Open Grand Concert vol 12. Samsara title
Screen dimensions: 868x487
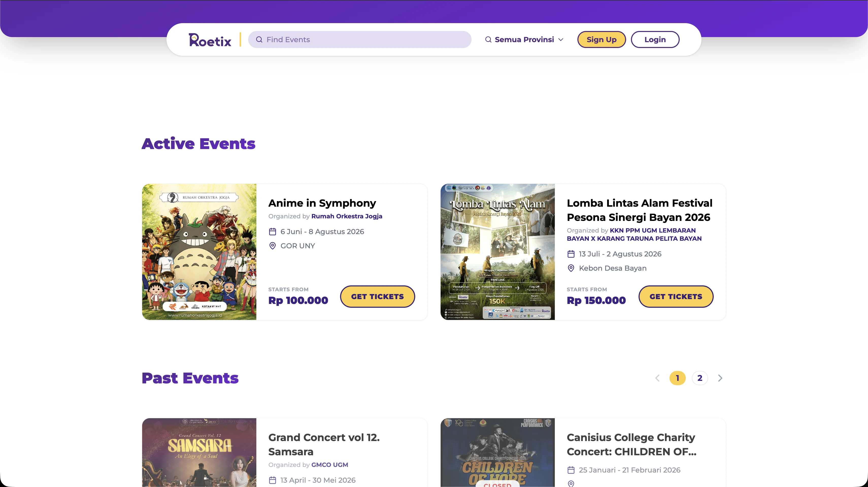coord(324,445)
